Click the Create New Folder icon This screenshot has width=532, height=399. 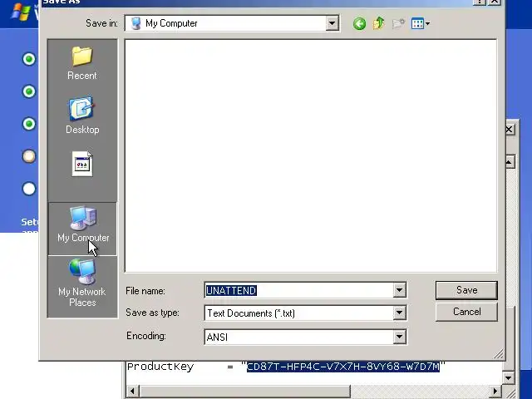pos(398,24)
